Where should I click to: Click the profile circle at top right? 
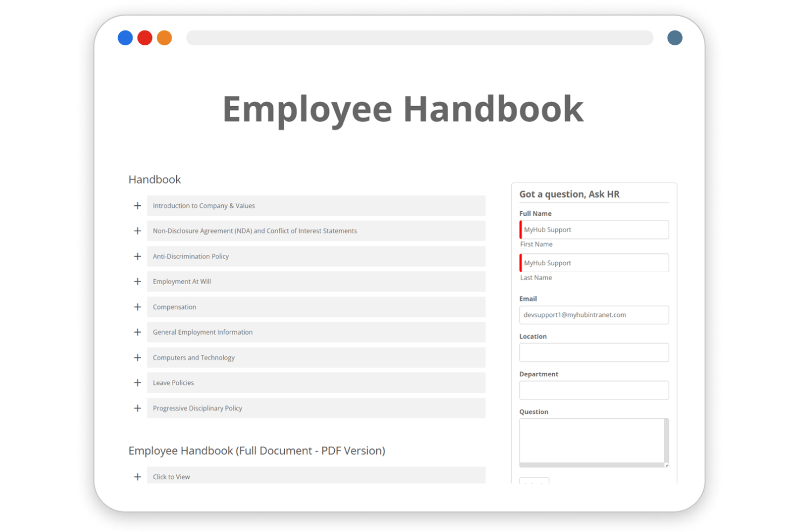pos(675,38)
